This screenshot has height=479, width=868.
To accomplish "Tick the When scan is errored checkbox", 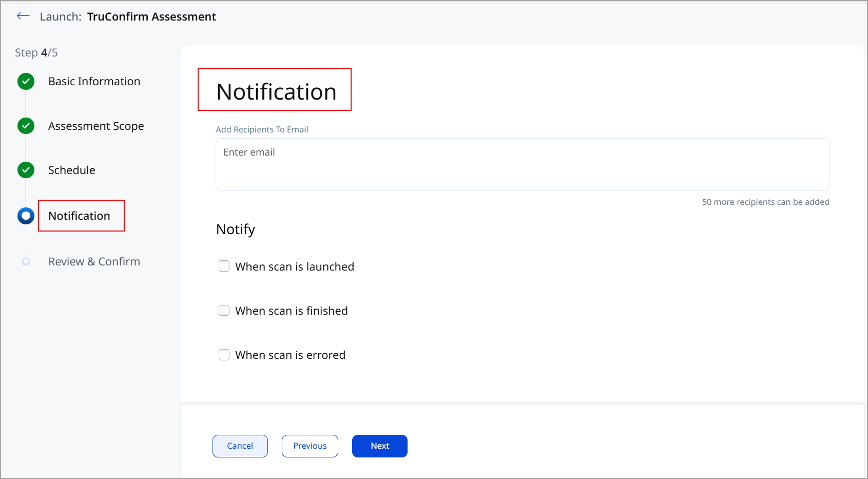I will coord(224,354).
